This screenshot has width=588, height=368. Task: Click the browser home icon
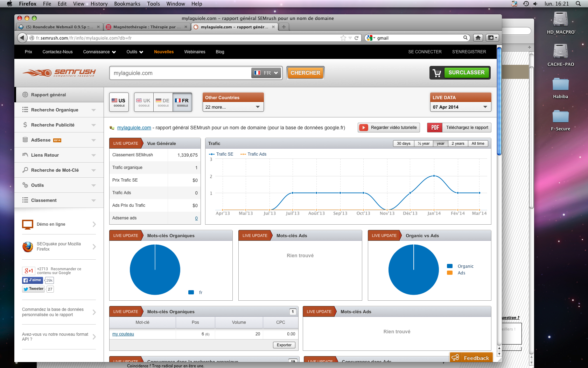[x=478, y=38]
